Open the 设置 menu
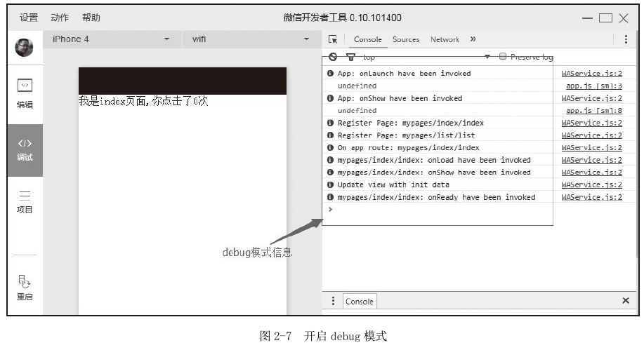This screenshot has height=343, width=644. [x=29, y=18]
